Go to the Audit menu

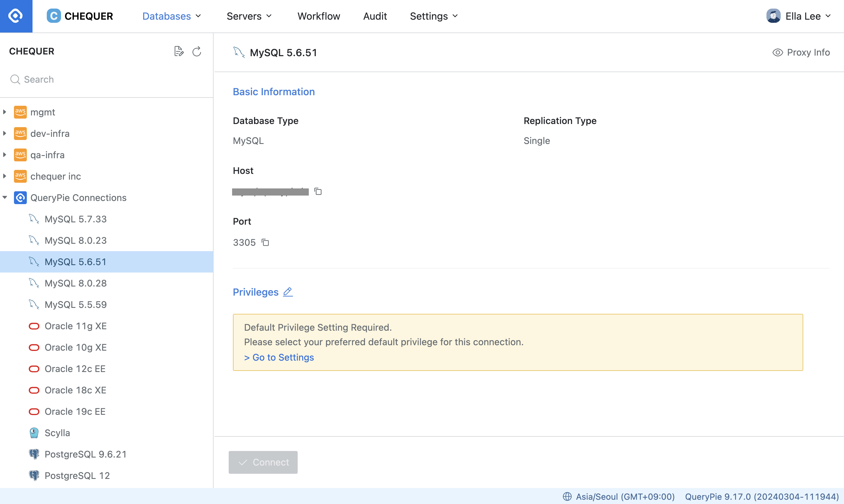coord(375,16)
